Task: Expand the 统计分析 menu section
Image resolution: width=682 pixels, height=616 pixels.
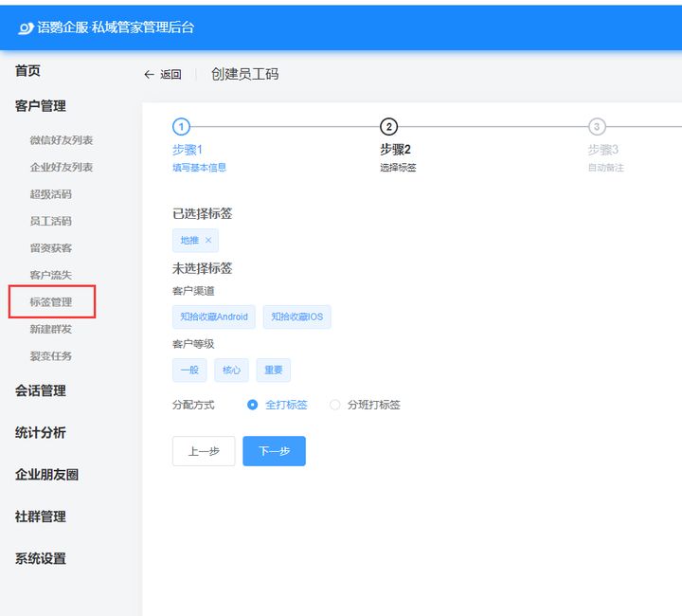Action: 41,433
